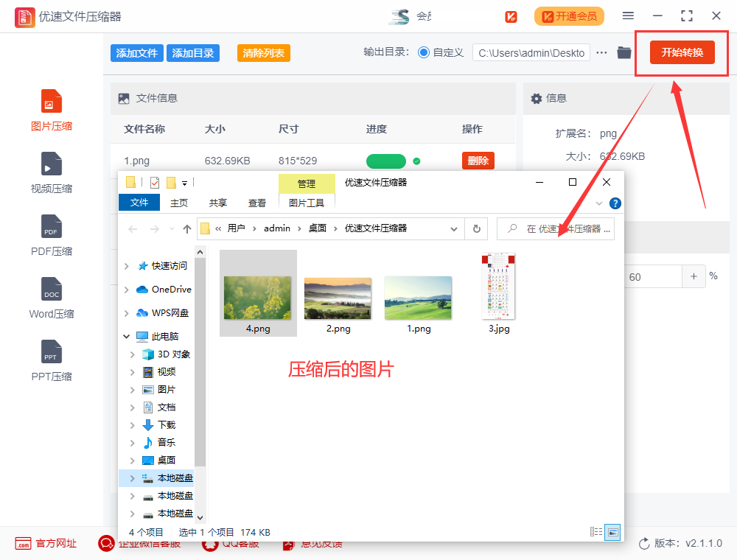Image resolution: width=737 pixels, height=560 pixels.
Task: Open the 文件 menu in Explorer
Action: (139, 203)
